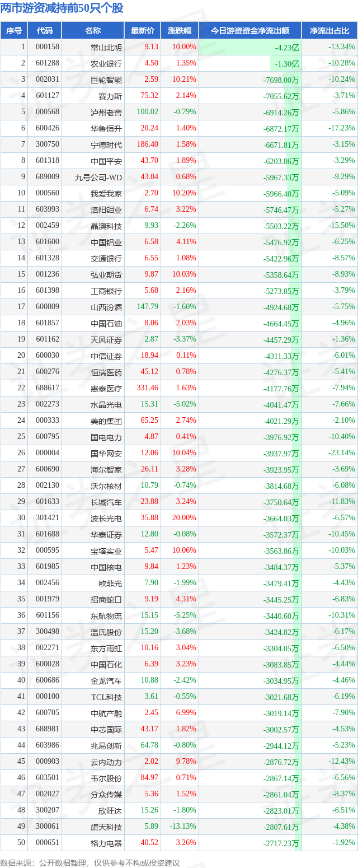The height and width of the screenshot is (868, 358).
Task: Click the 4.11% change of 中国铝业
Action: (x=186, y=242)
